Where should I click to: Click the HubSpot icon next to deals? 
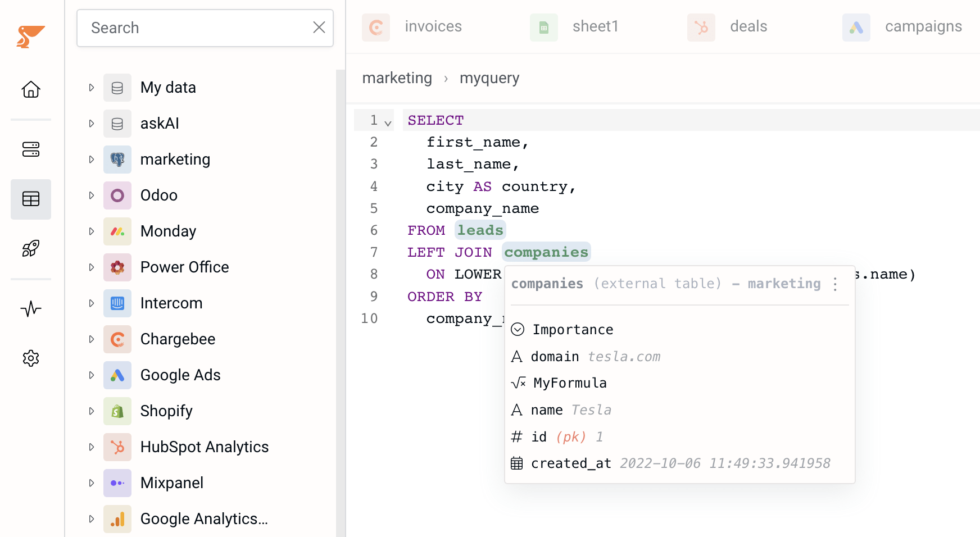click(x=700, y=27)
